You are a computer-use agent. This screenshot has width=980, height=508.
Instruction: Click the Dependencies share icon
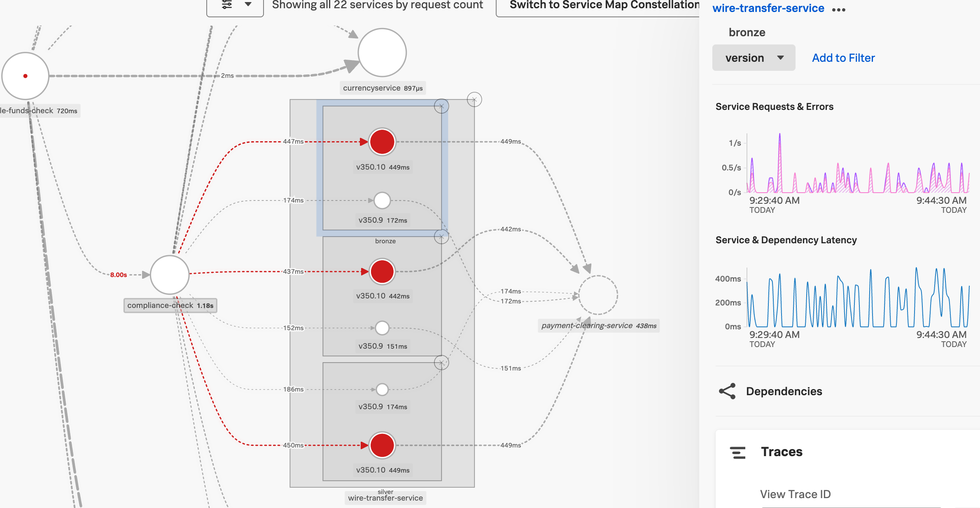point(727,391)
